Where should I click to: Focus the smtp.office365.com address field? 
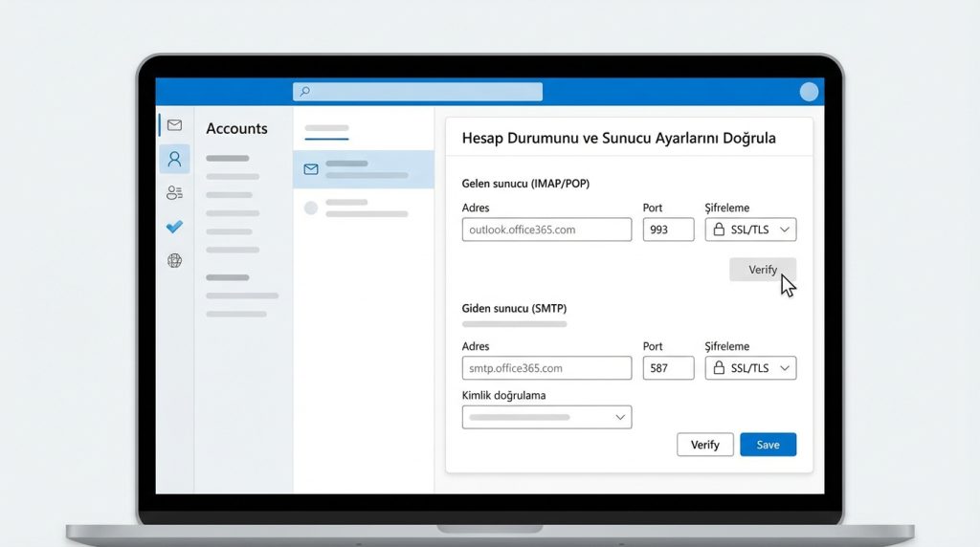pyautogui.click(x=546, y=368)
